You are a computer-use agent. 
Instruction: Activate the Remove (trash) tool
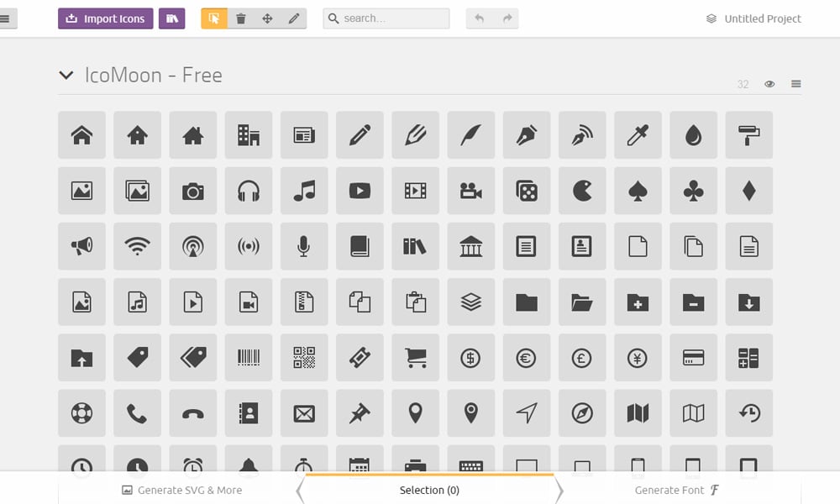click(241, 18)
